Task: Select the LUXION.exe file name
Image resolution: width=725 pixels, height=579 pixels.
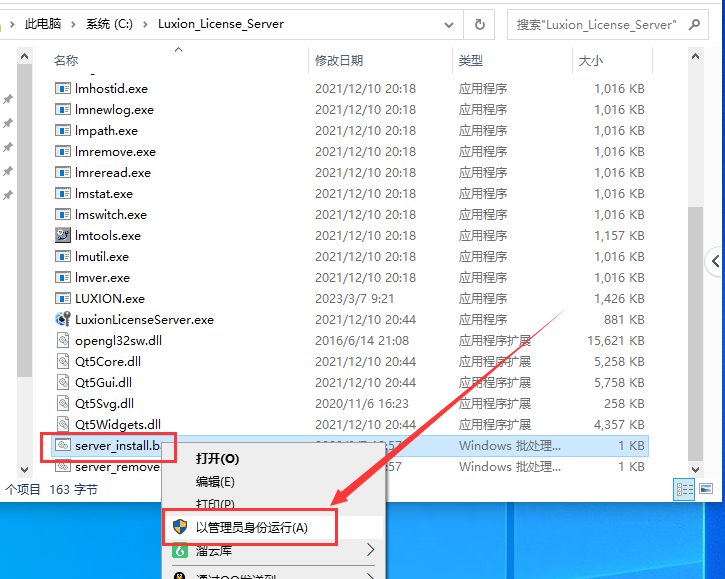Action: point(110,299)
